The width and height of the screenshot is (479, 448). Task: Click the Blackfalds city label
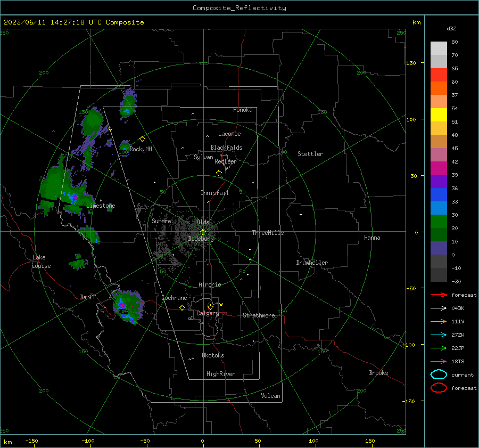pyautogui.click(x=226, y=148)
